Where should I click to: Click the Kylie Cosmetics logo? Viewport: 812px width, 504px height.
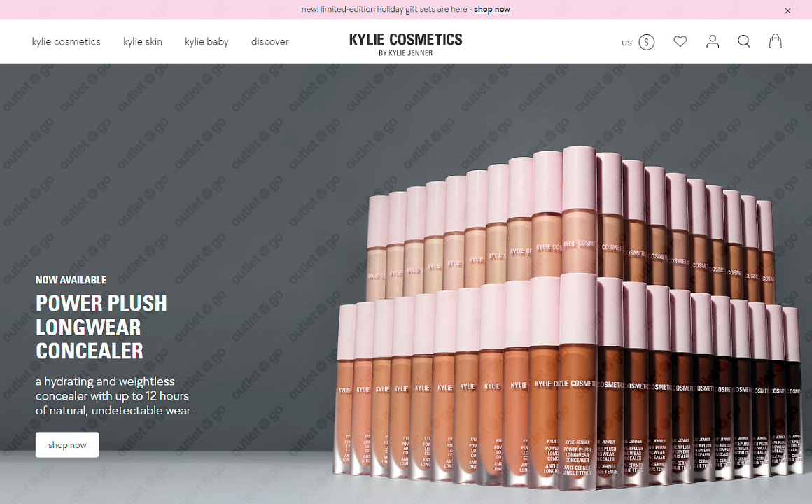[405, 44]
